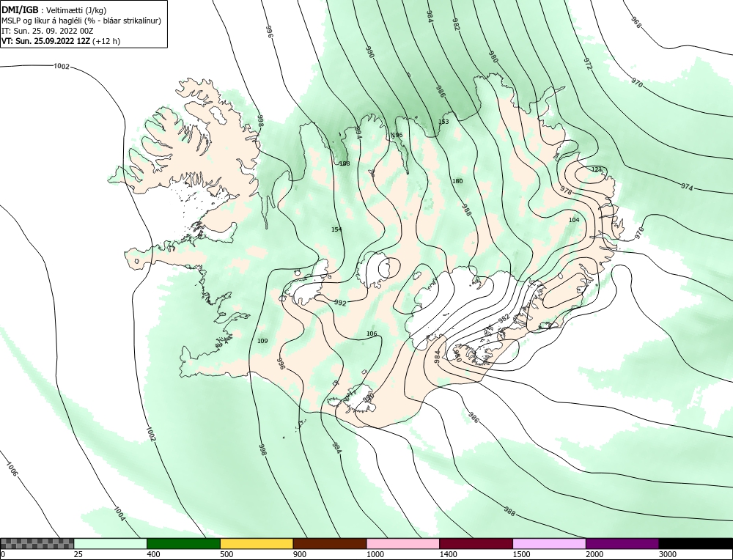Click the legend tick label 1400
The image size is (733, 560).
click(x=448, y=554)
